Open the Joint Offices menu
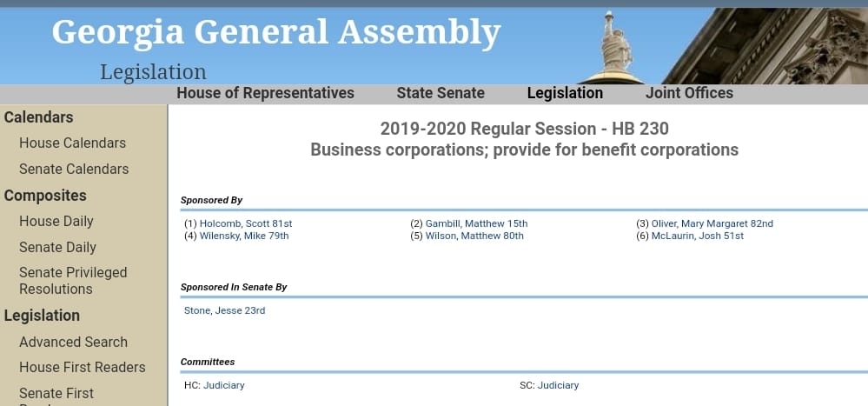This screenshot has height=406, width=868. (689, 93)
